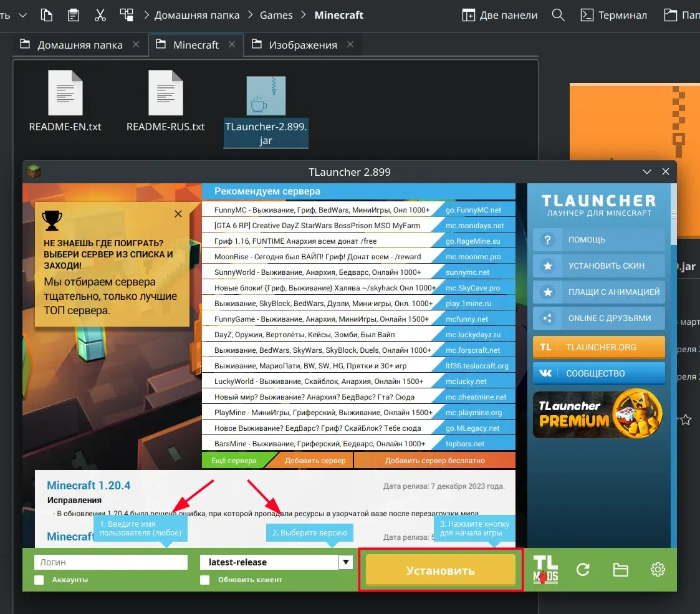The width and height of the screenshot is (700, 614).
Task: Select the mc.luckydayz.ru server address
Action: pyautogui.click(x=473, y=335)
